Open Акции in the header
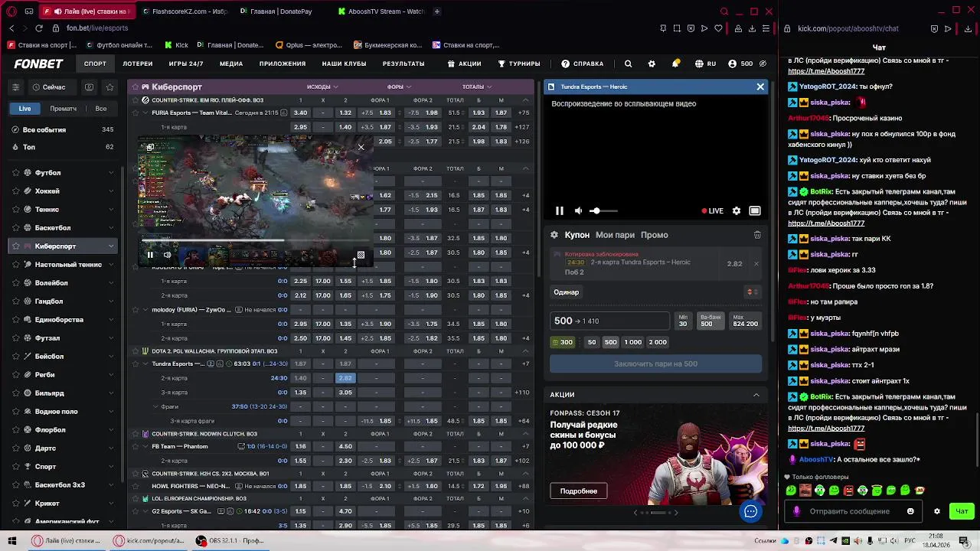This screenshot has width=980, height=551. 464,64
